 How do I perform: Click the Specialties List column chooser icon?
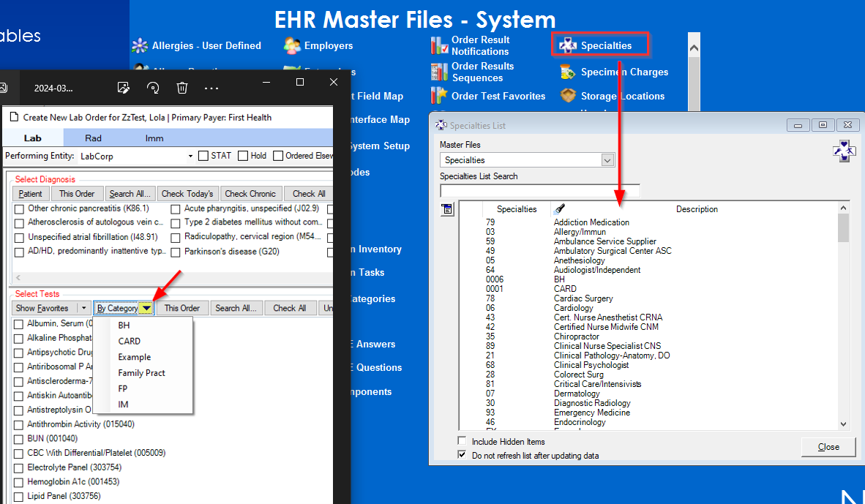pyautogui.click(x=447, y=209)
